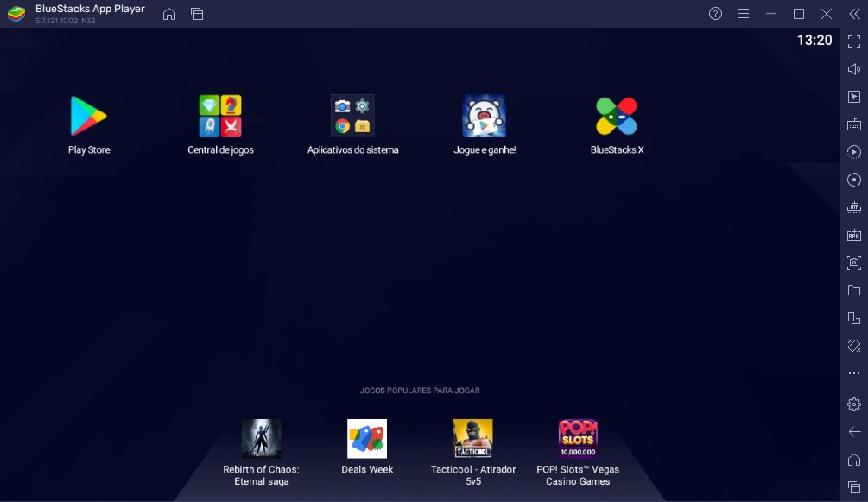Open keyboard controls editor icon

[x=854, y=124]
